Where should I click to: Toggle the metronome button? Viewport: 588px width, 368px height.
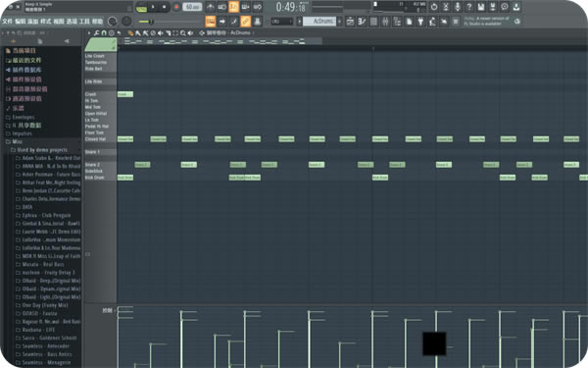pos(211,7)
